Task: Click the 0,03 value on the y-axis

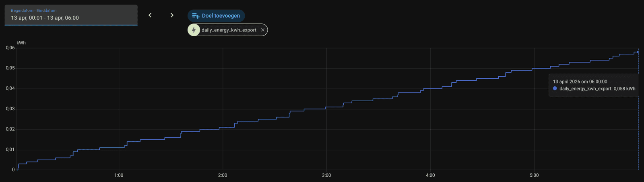Action: pos(10,109)
